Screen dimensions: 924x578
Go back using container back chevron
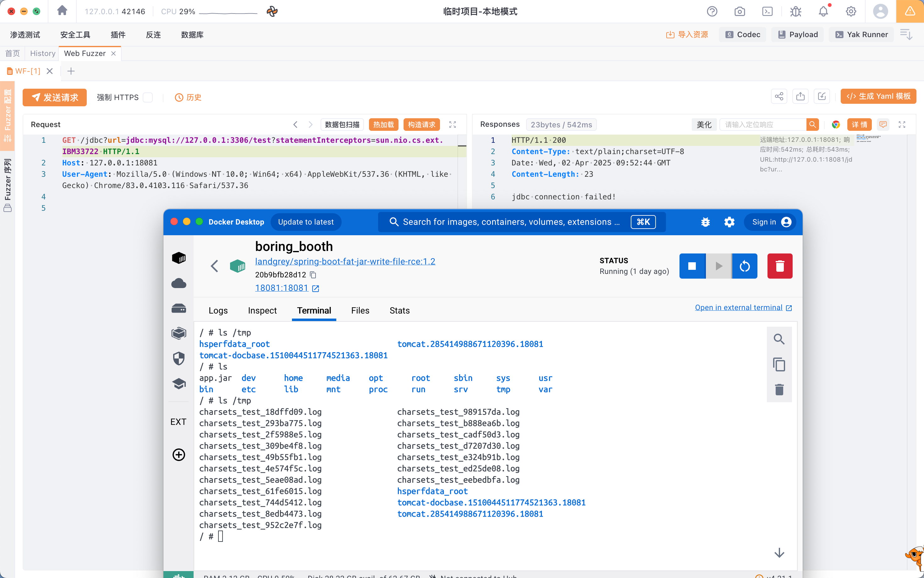point(214,266)
